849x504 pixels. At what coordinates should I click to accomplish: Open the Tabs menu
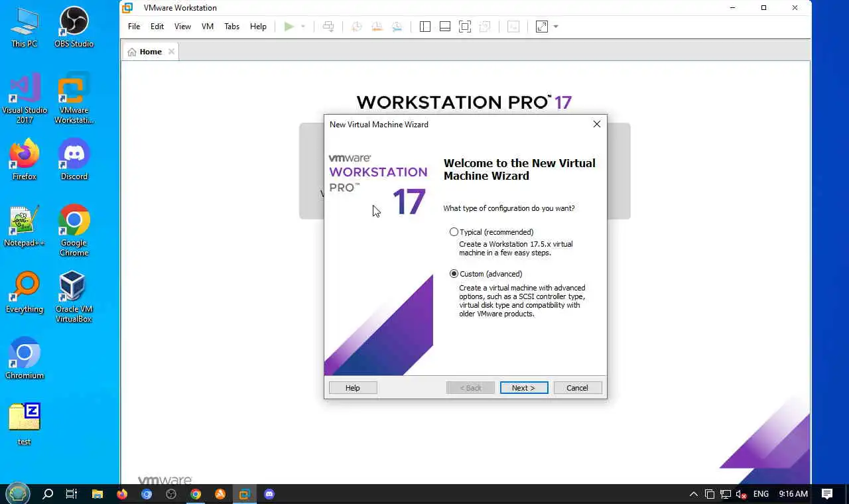(x=231, y=27)
